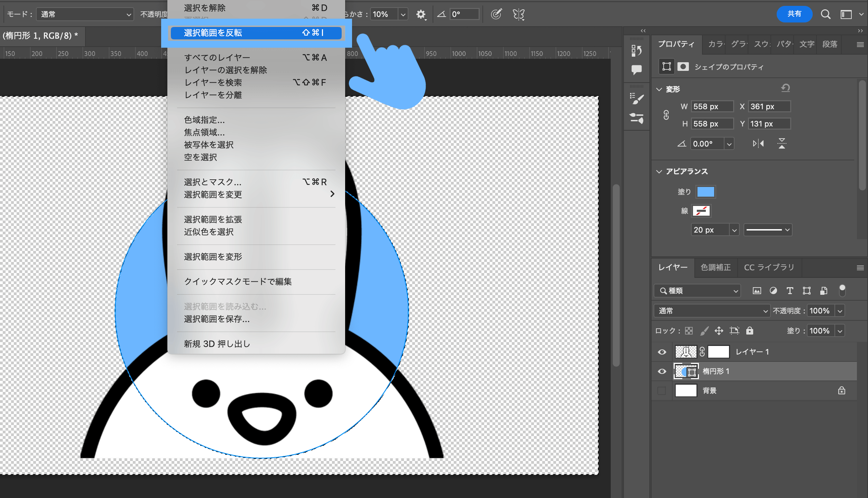Click the live shape properties icon
868x498 pixels.
pyautogui.click(x=666, y=66)
